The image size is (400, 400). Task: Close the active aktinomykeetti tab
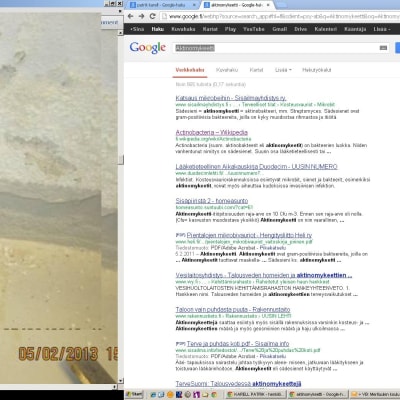(x=268, y=5)
